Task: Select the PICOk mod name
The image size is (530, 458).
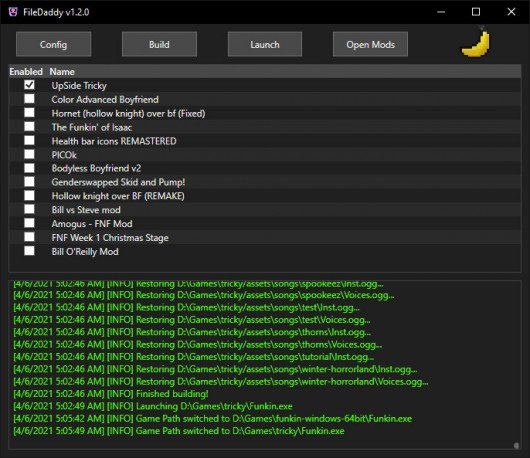Action: (x=64, y=155)
